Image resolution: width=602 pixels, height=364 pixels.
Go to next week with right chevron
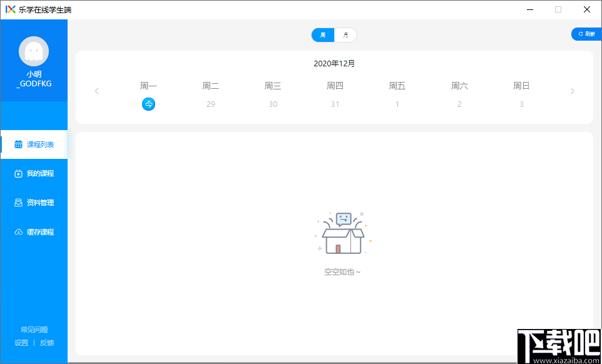pyautogui.click(x=572, y=91)
